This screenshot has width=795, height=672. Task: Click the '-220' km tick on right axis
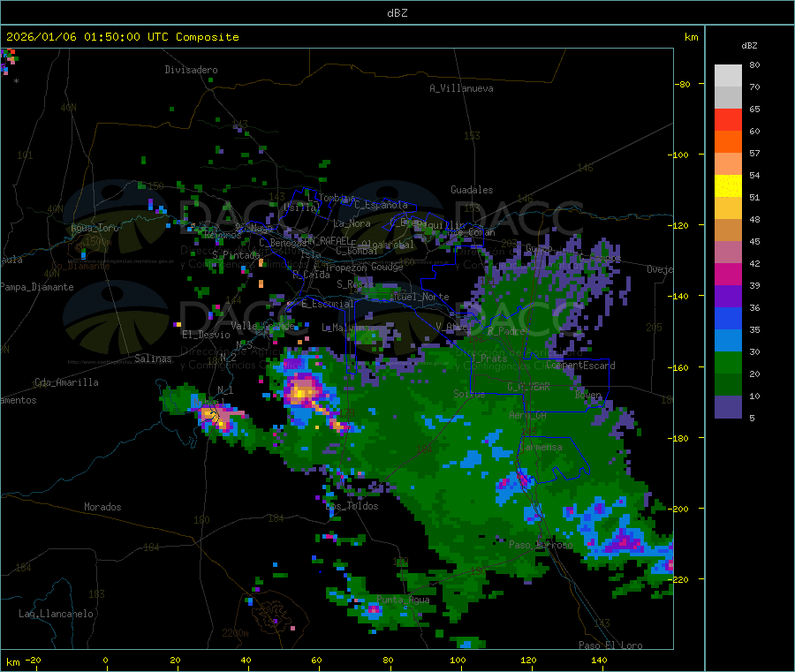click(x=678, y=579)
